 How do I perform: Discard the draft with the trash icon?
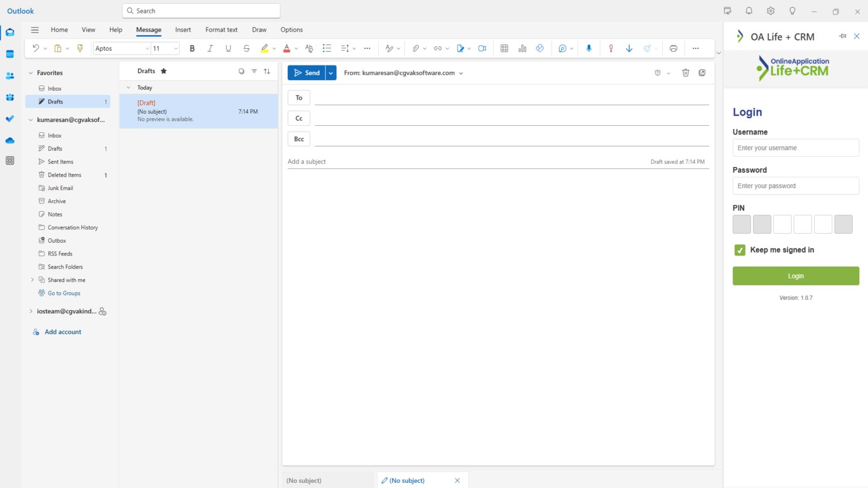click(x=686, y=73)
